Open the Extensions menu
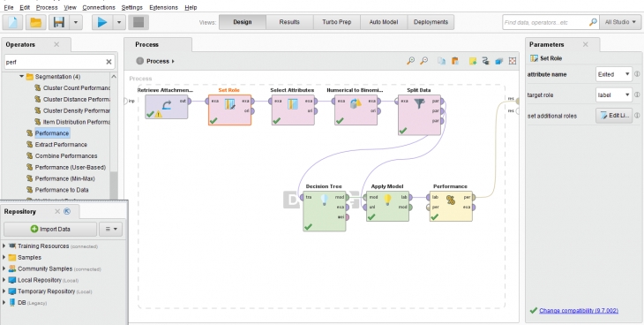Screen dimensions: 644x325 point(163,7)
